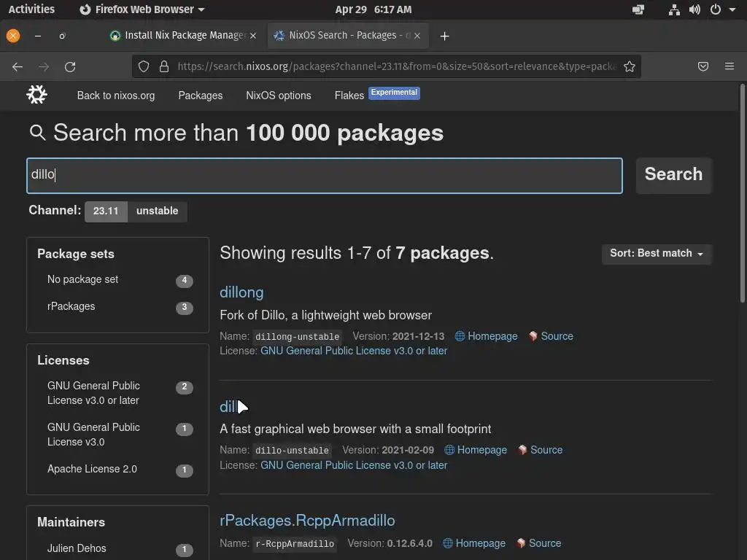Click the power icon in top bar
Viewport: 747px width, 560px height.
716,9
